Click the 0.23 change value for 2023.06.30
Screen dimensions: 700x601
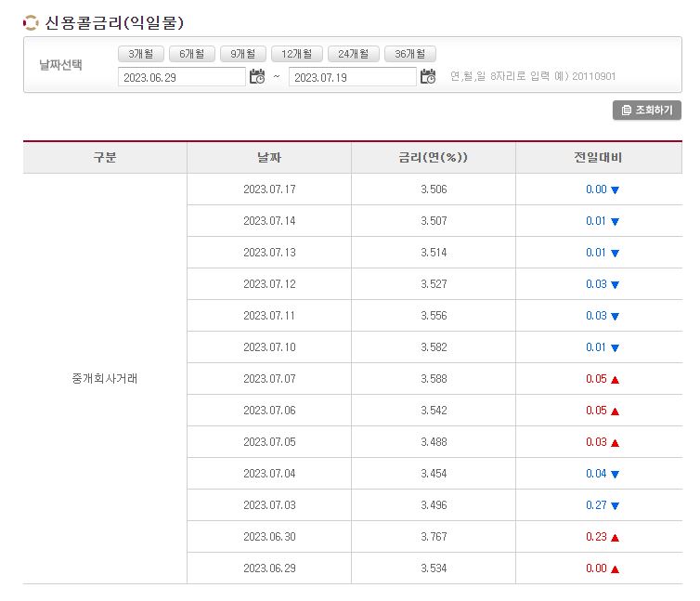[596, 537]
